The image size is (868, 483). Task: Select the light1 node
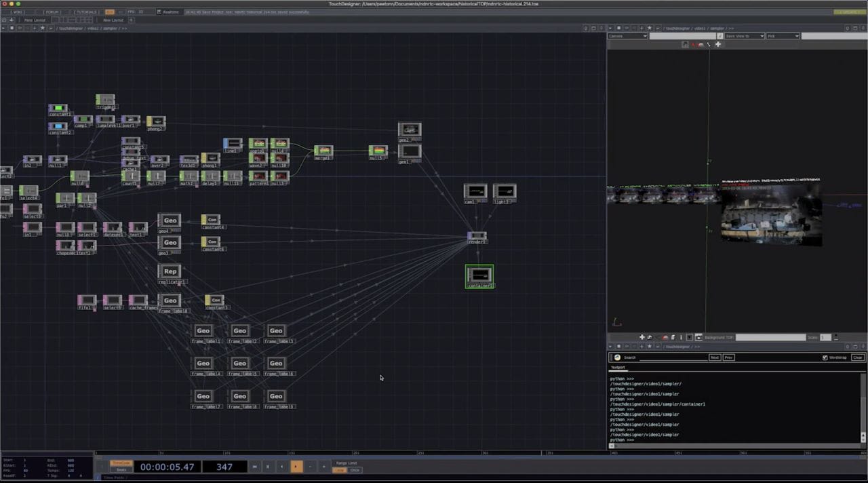[x=505, y=192]
